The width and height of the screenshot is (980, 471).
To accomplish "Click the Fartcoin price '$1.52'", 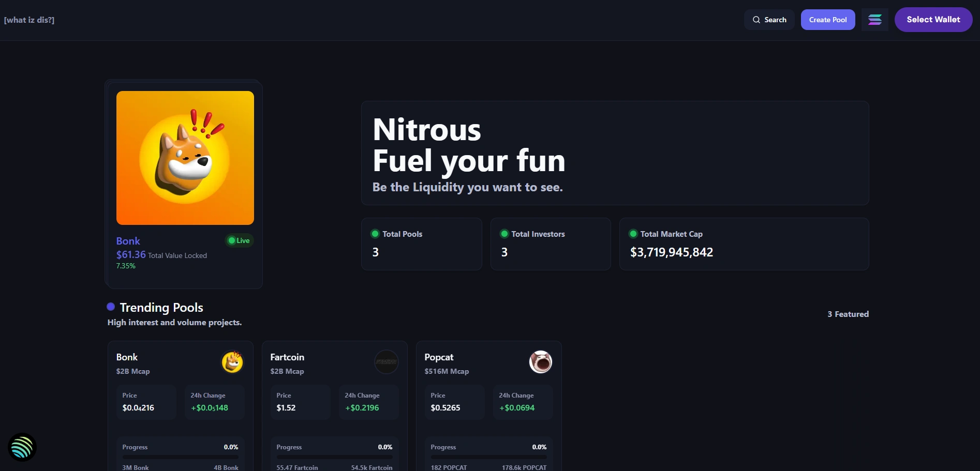I will click(x=286, y=408).
